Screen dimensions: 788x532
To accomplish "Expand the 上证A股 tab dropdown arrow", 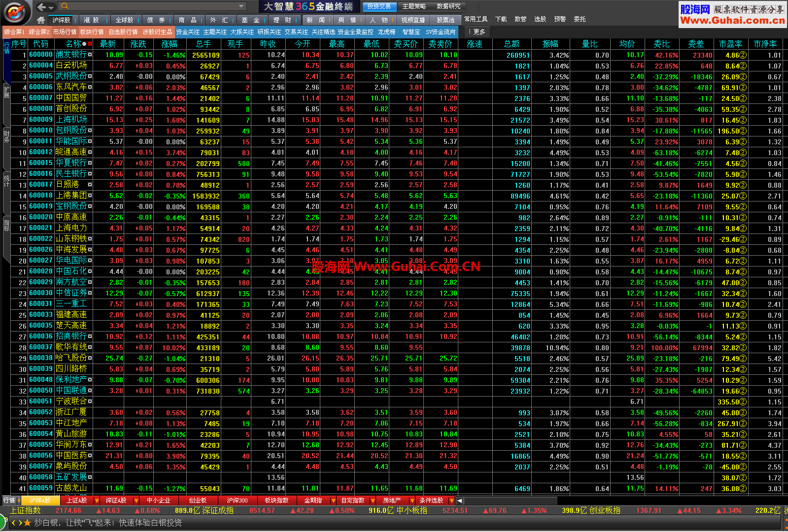I will (97, 500).
